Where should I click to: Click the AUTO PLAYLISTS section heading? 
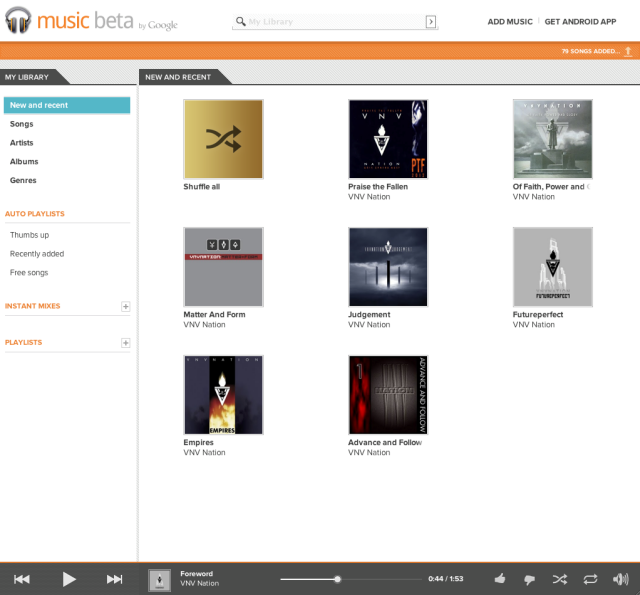[35, 214]
